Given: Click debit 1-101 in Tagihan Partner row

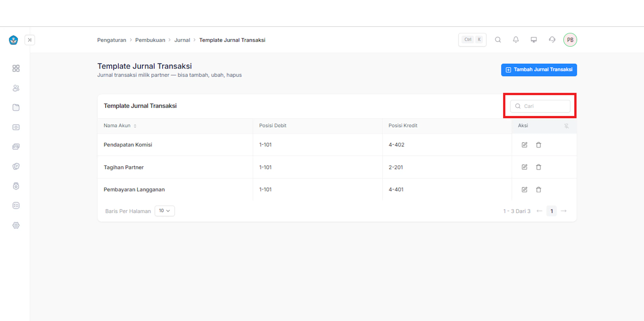Looking at the screenshot, I should [x=265, y=167].
